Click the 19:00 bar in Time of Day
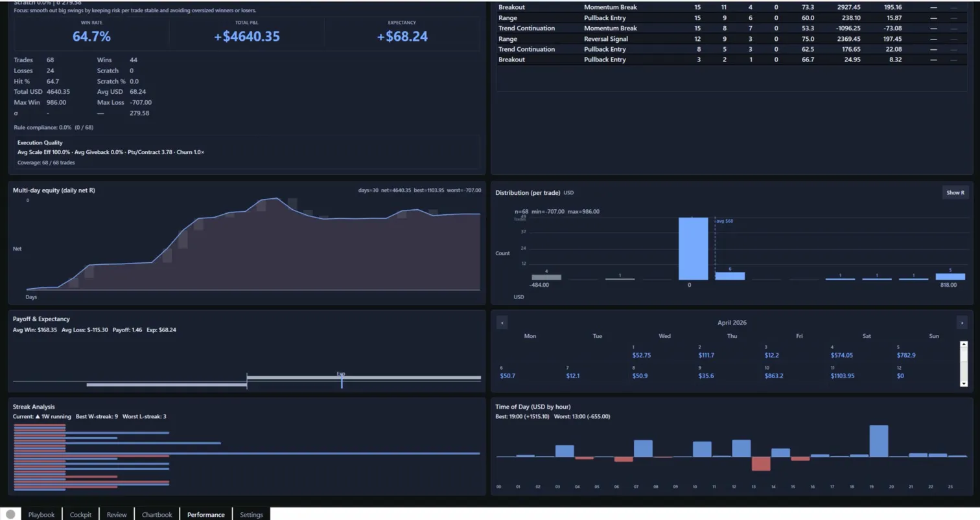 [x=878, y=441]
